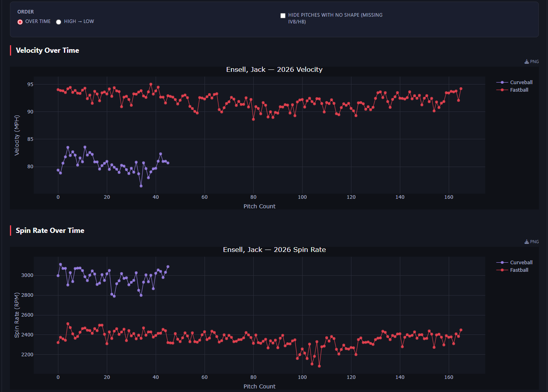Screen dimensions: 548x392
Task: Select the HIGH → LOW order option
Action: tap(59, 22)
